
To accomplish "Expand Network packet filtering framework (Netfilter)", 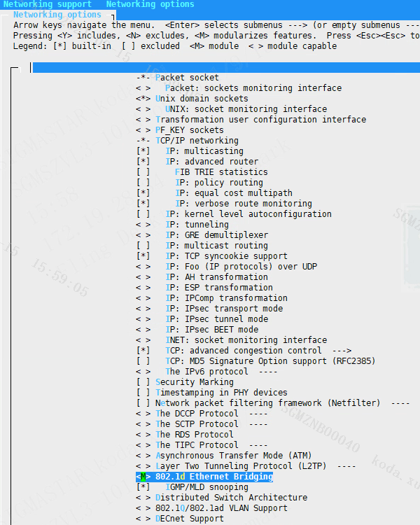I will pyautogui.click(x=267, y=403).
